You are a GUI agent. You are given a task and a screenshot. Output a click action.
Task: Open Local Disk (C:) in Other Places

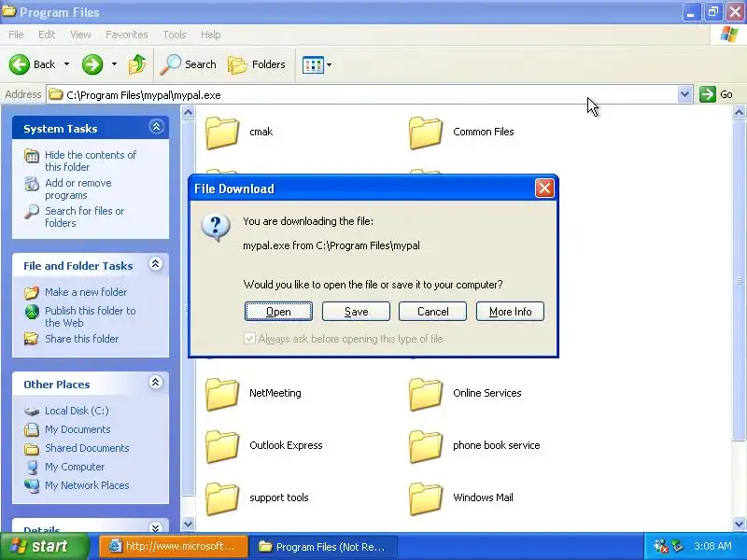click(x=77, y=411)
